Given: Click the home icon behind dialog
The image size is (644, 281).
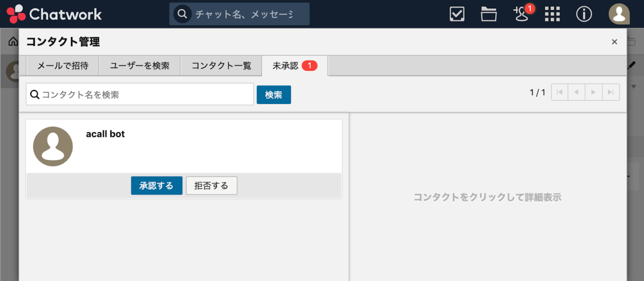Looking at the screenshot, I should click(13, 42).
